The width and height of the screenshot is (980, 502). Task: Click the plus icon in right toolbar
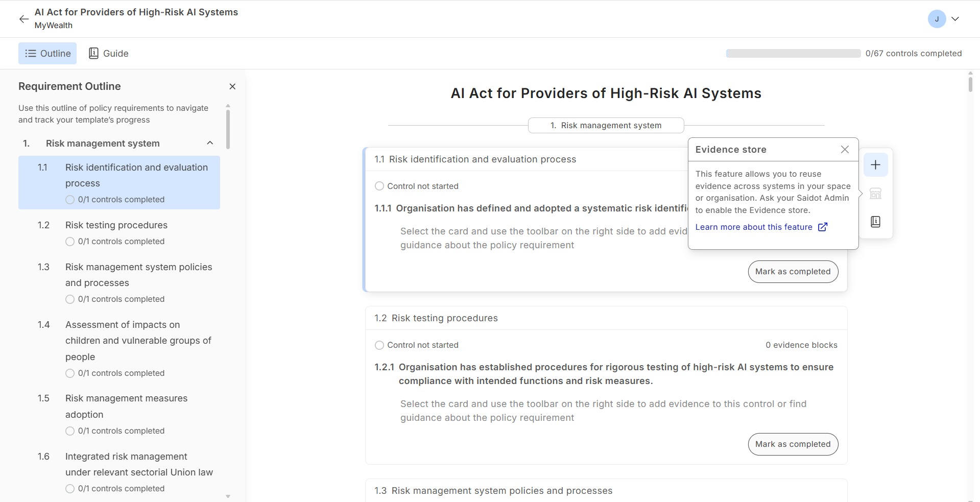click(x=875, y=165)
